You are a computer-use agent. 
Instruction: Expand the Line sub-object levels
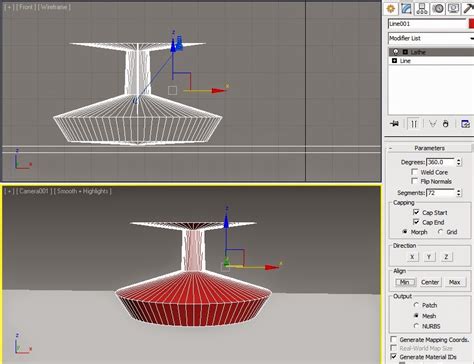(394, 61)
